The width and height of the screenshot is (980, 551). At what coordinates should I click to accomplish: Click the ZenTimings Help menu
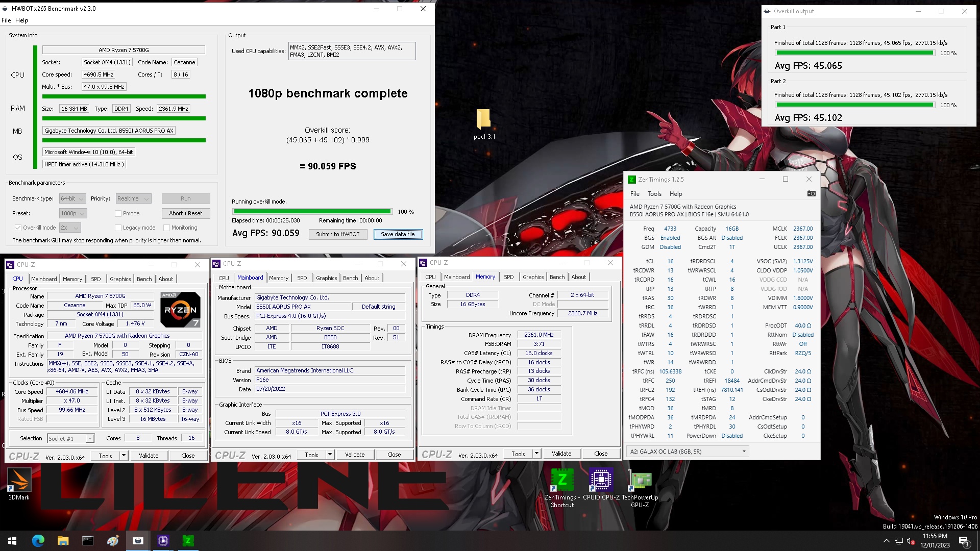[676, 194]
